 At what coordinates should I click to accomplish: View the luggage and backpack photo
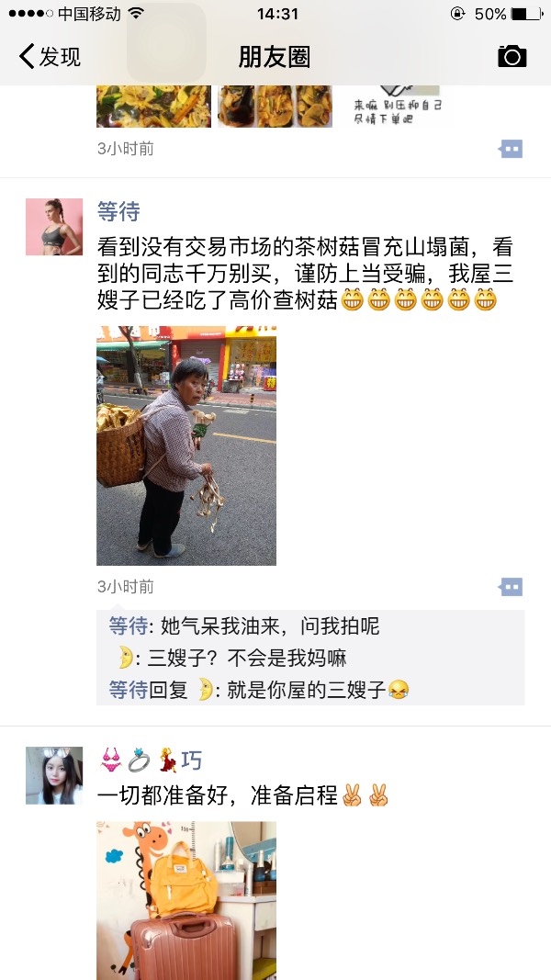(x=186, y=901)
